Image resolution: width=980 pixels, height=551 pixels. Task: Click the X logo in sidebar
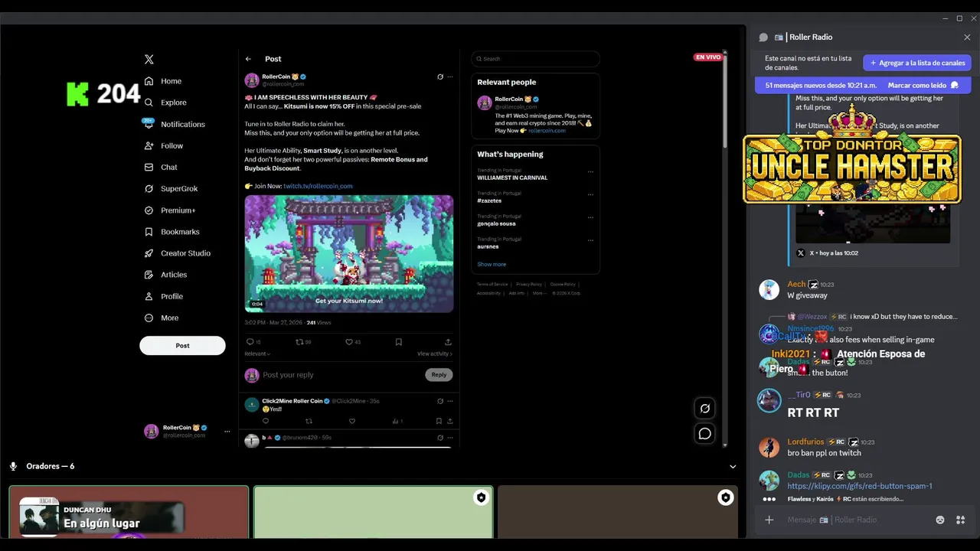pos(149,59)
